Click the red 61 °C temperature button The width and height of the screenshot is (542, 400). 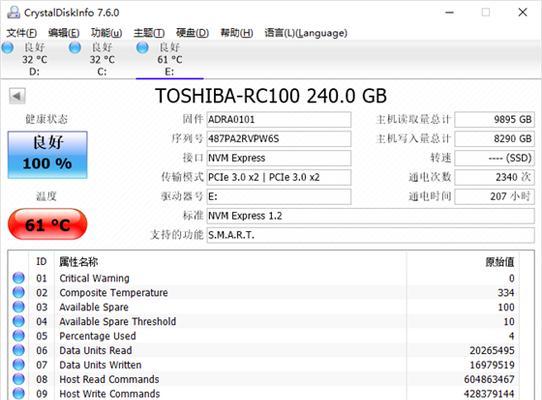coord(47,224)
